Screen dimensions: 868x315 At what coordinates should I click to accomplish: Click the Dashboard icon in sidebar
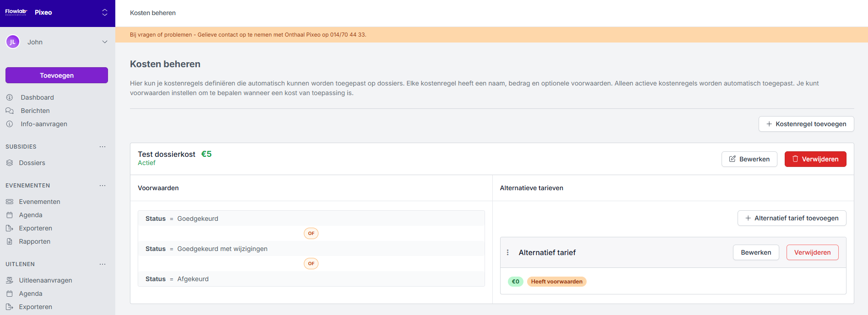coord(10,97)
